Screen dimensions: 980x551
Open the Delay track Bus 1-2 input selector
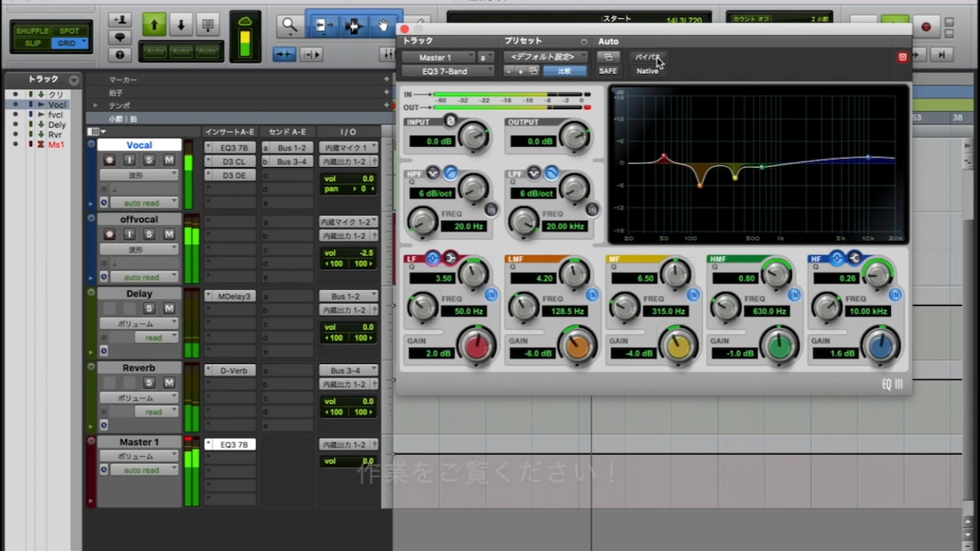click(x=348, y=296)
